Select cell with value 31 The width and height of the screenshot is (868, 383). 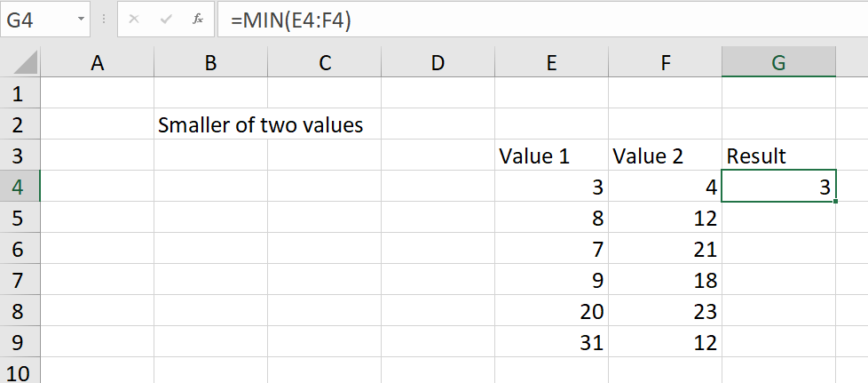(551, 342)
